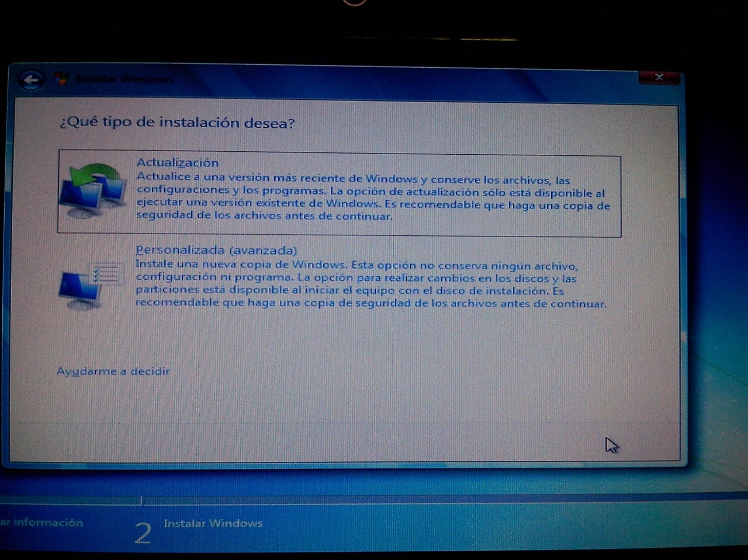Click the Actualización description paragraph
Screen dimensions: 748x560
373,197
